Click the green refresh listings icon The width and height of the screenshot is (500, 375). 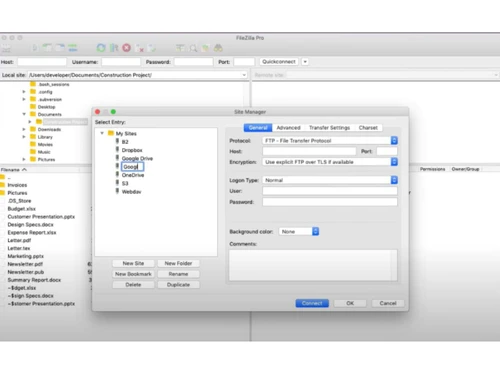[x=101, y=48]
